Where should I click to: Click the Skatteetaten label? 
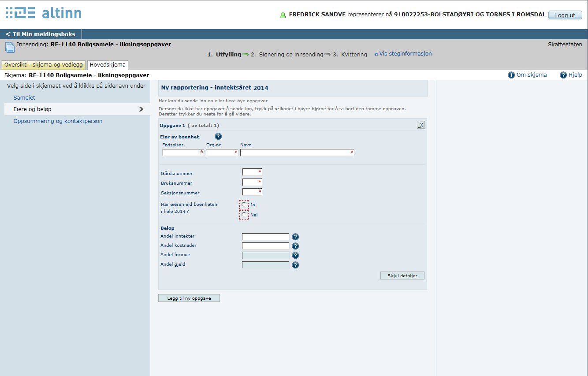pyautogui.click(x=565, y=44)
